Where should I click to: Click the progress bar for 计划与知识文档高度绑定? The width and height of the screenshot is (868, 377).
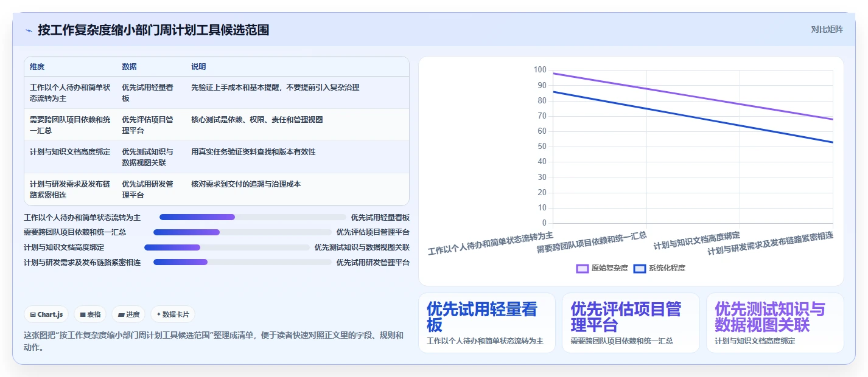[227, 247]
